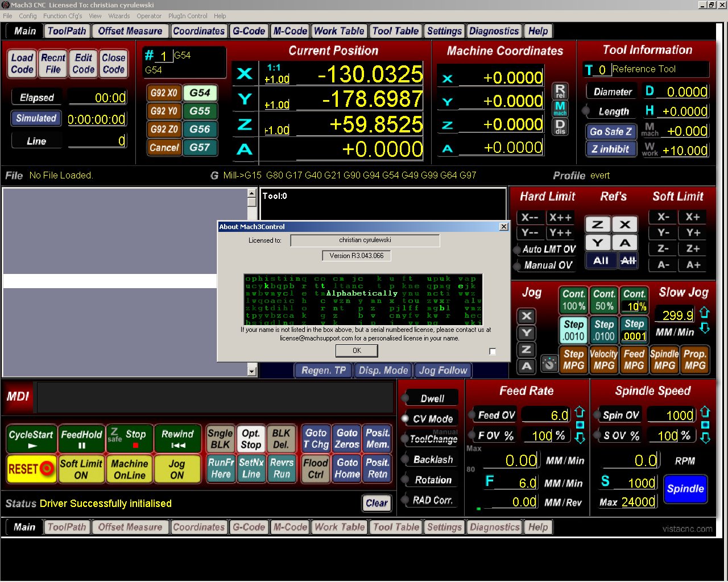
Task: Select the X jog axis button
Action: [527, 316]
